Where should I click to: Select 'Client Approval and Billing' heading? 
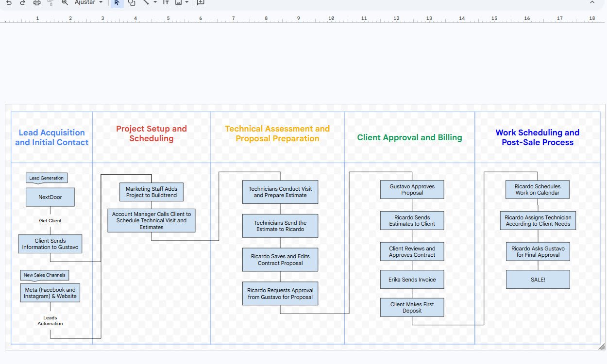click(409, 137)
